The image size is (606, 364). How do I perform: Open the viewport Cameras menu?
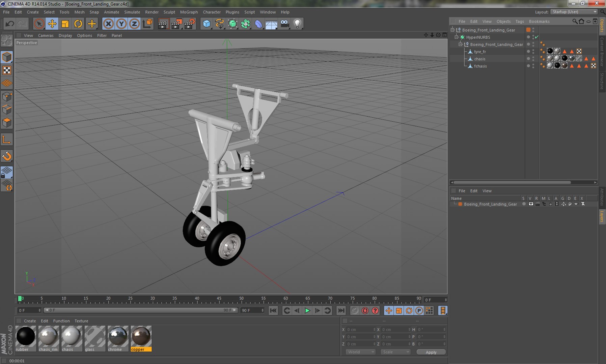(46, 35)
